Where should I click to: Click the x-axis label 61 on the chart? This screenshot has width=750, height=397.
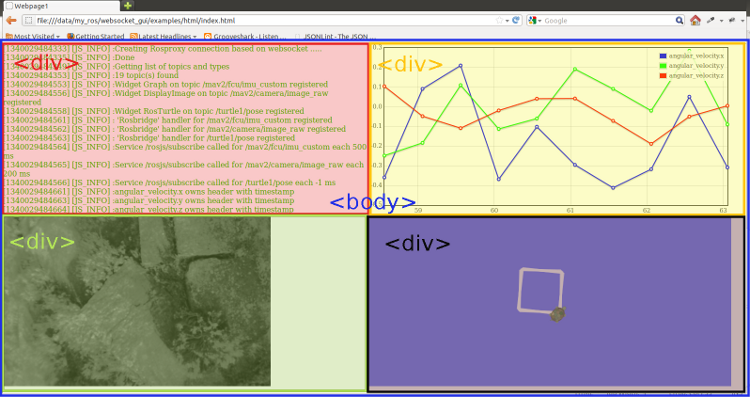click(x=570, y=210)
